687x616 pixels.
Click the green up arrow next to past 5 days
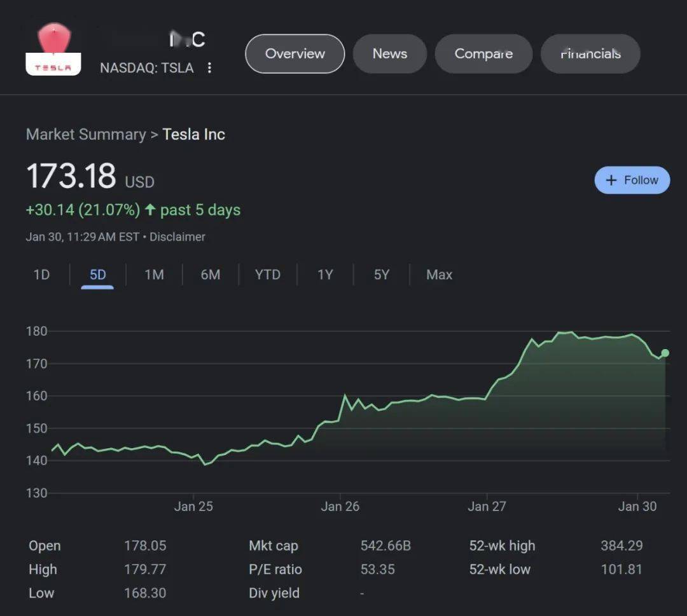pos(150,210)
